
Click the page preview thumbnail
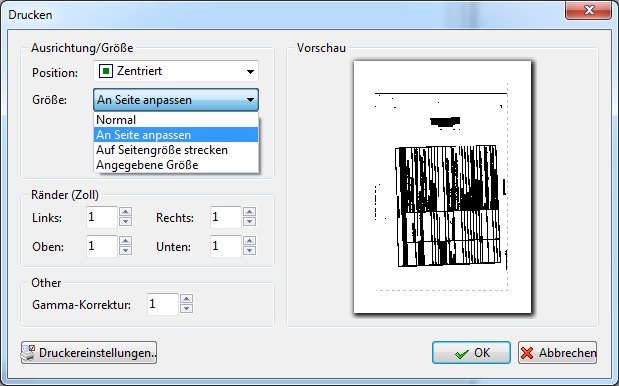(x=443, y=187)
